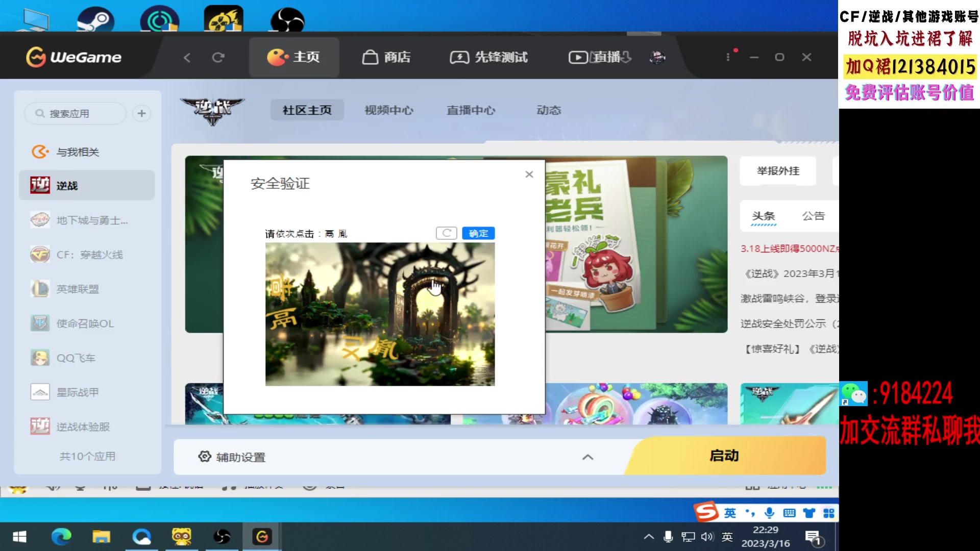The image size is (980, 551).
Task: Click the WeChat icon in the overlay
Action: point(854,393)
